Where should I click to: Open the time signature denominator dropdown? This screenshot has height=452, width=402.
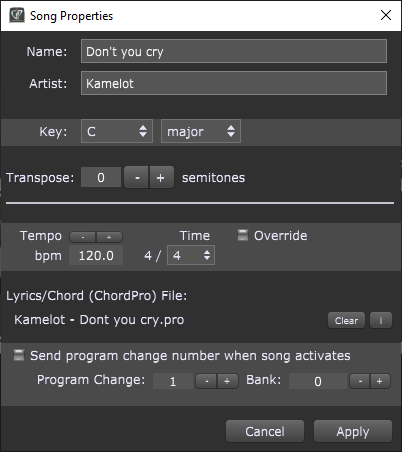tap(191, 255)
